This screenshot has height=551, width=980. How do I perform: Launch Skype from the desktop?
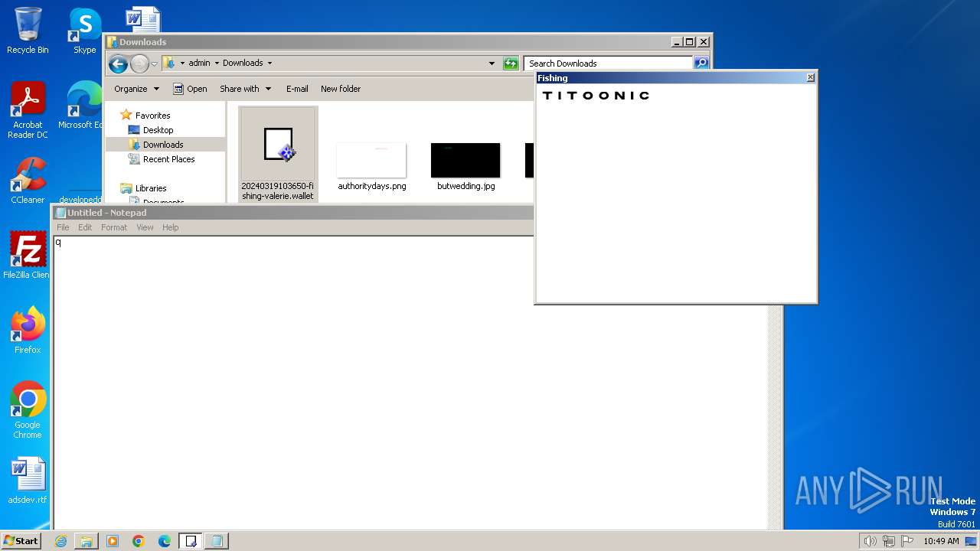click(x=84, y=31)
